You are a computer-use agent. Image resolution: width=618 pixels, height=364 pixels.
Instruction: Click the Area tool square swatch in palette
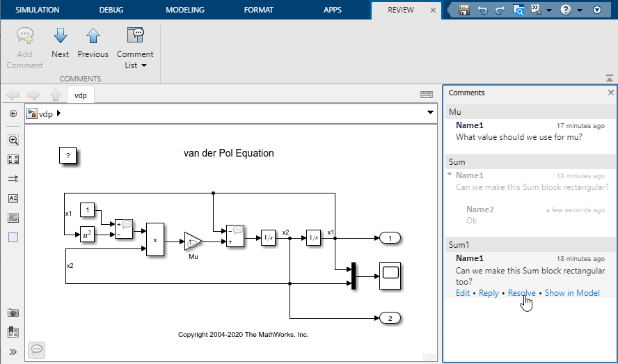point(13,237)
